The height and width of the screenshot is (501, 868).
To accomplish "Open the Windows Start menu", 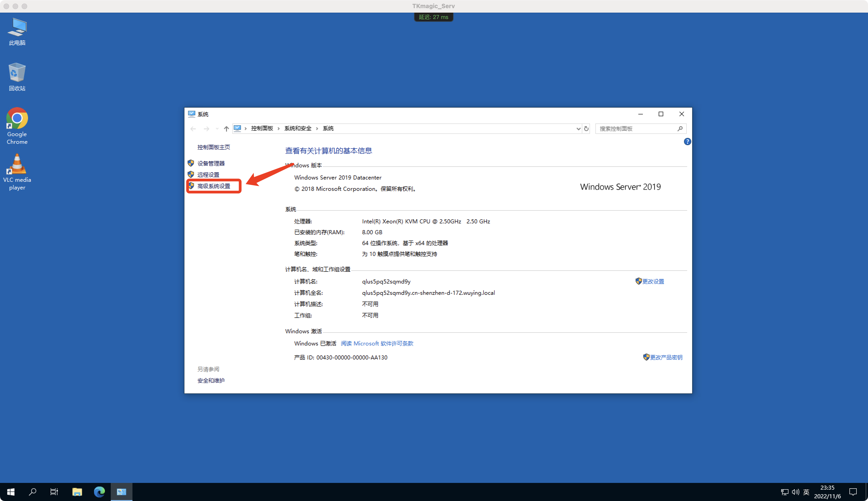I will click(11, 492).
